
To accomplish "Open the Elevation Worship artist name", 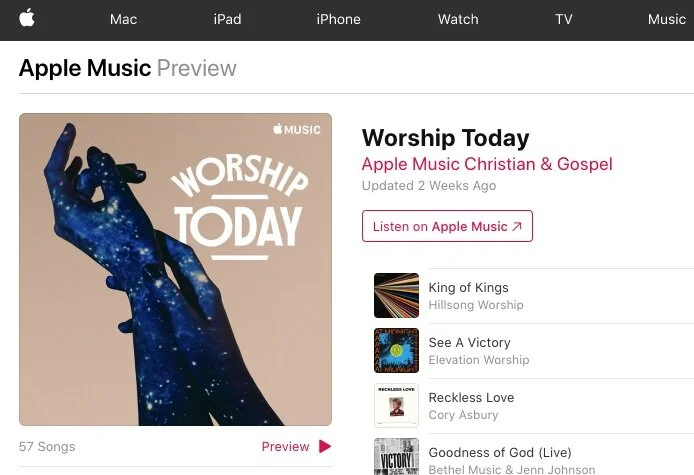I will 479,360.
